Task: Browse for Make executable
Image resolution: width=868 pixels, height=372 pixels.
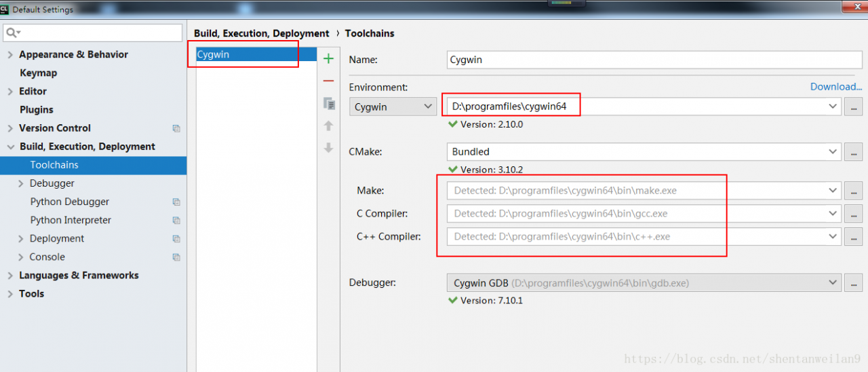Action: [854, 191]
